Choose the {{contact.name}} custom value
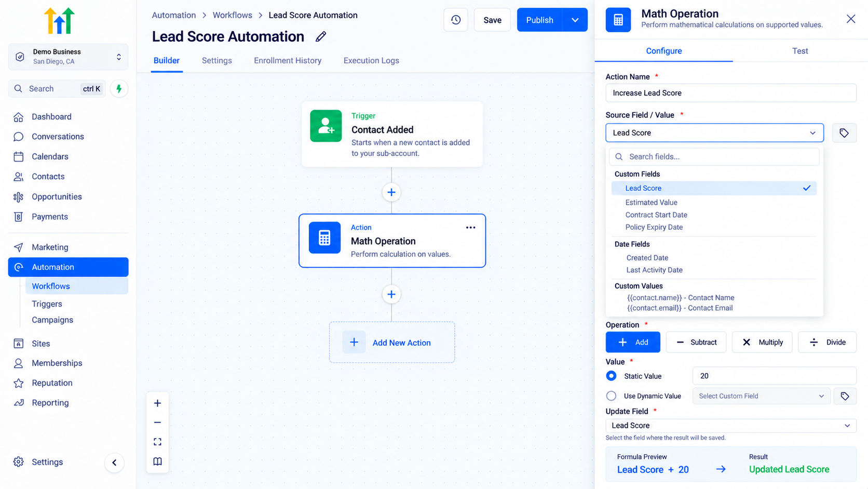Viewport: 868px width, 489px height. point(681,298)
